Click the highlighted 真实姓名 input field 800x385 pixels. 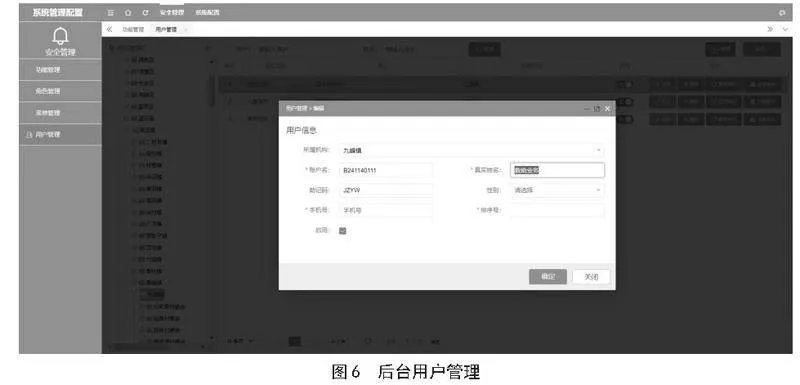558,170
